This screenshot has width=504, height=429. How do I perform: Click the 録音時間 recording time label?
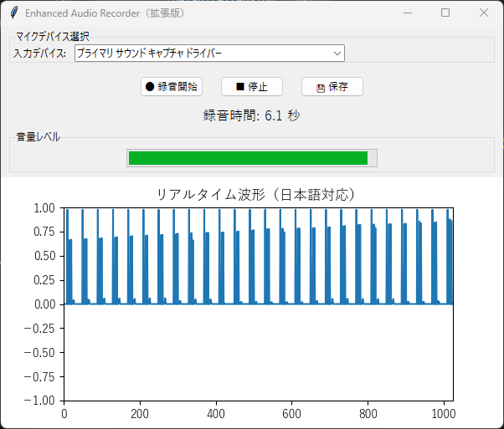[251, 116]
